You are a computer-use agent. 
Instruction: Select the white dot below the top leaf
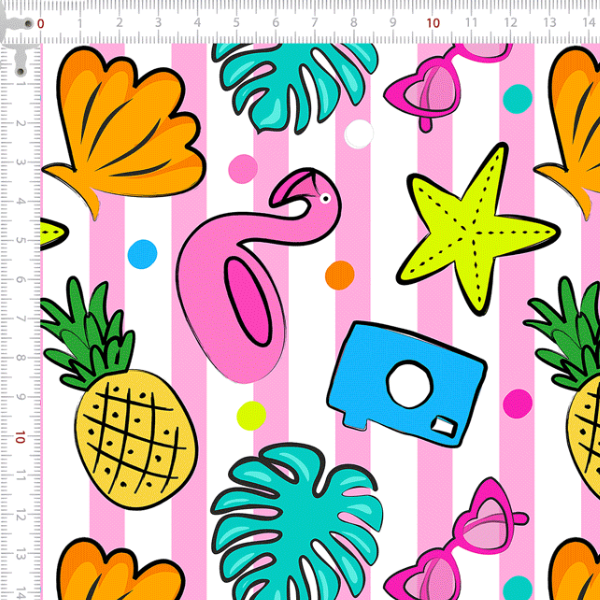(x=359, y=134)
